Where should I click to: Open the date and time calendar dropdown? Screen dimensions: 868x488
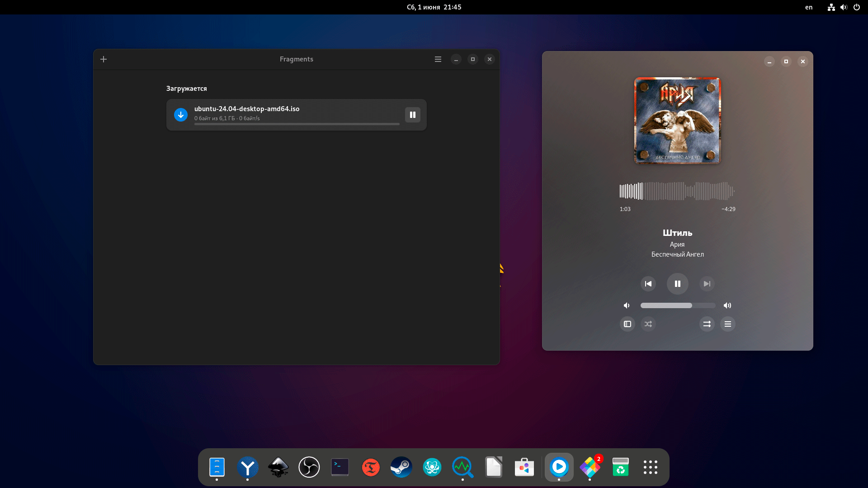434,7
